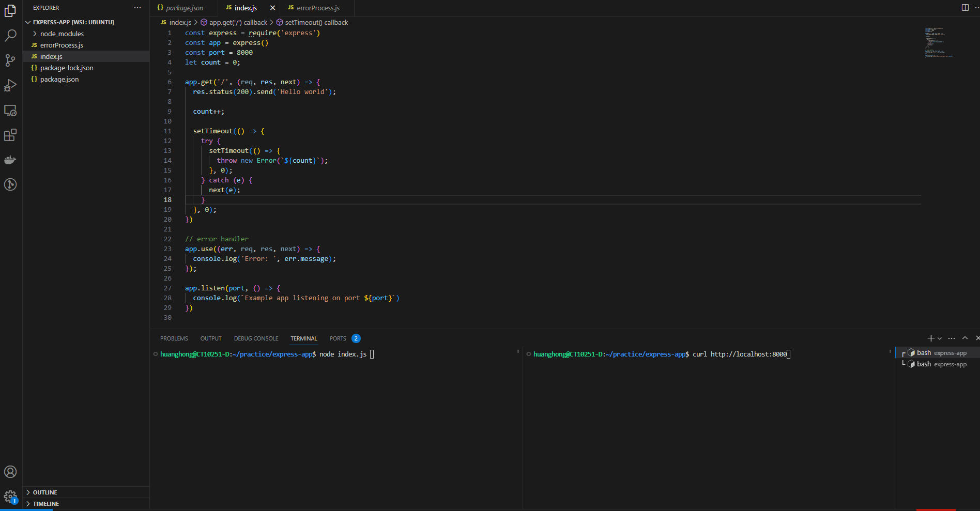980x511 pixels.
Task: Open Explorer more actions menu
Action: 137,7
